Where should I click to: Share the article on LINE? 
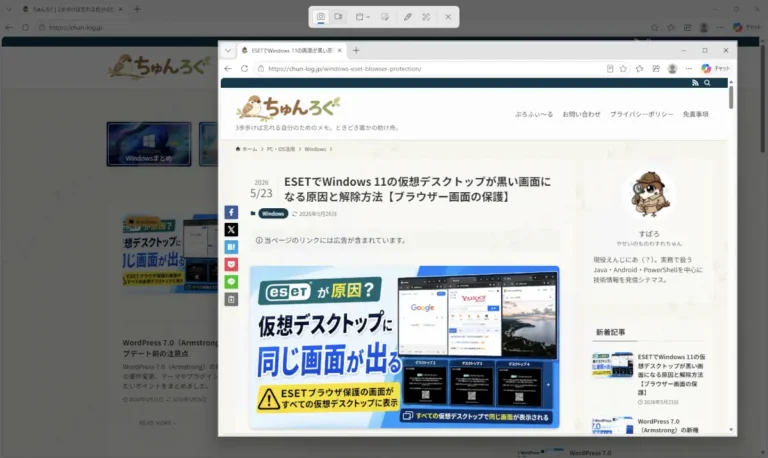pyautogui.click(x=231, y=282)
